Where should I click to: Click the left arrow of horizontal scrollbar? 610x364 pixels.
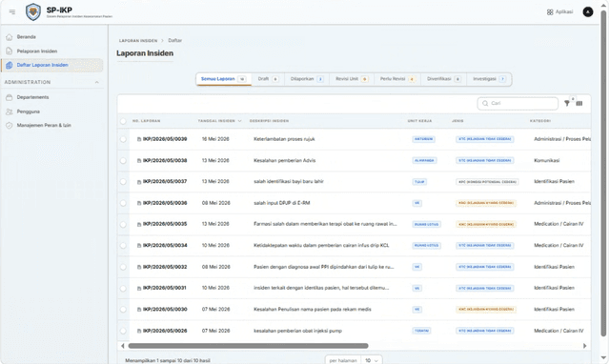pyautogui.click(x=123, y=346)
